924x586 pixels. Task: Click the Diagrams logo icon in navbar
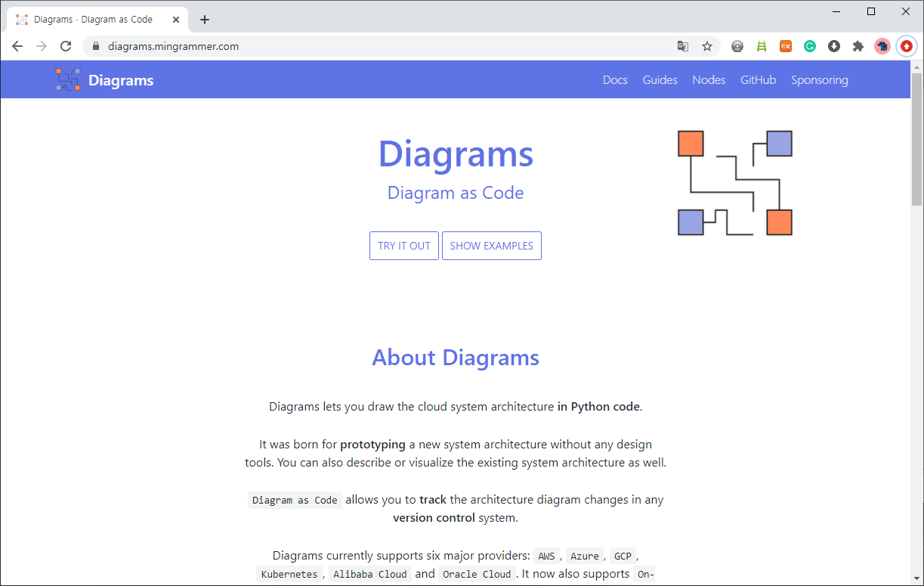(x=67, y=79)
